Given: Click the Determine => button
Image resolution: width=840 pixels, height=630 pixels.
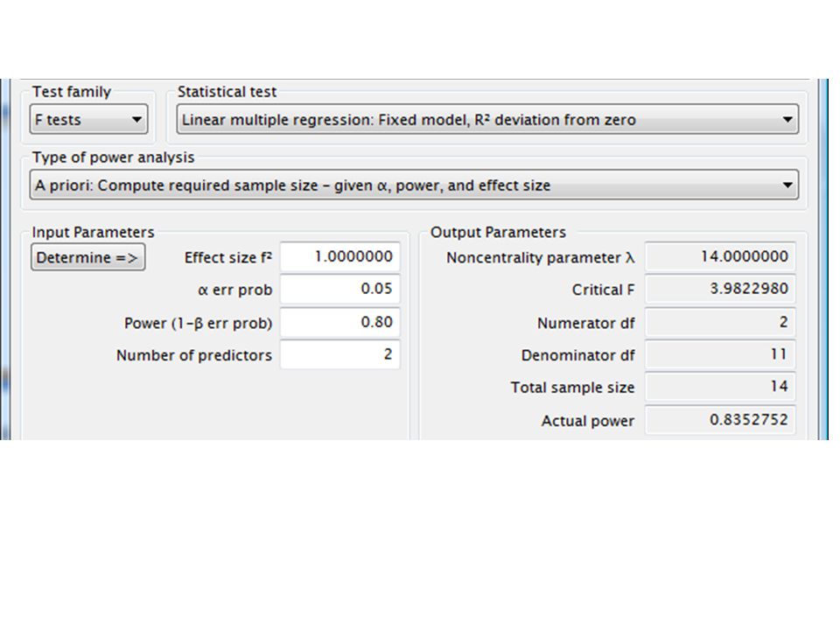Looking at the screenshot, I should coord(87,257).
